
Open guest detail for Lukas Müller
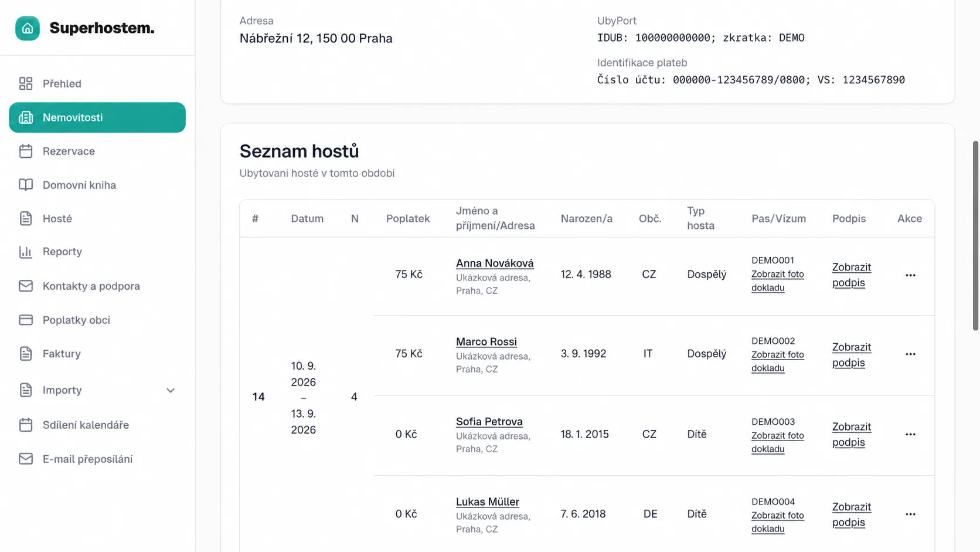point(488,502)
